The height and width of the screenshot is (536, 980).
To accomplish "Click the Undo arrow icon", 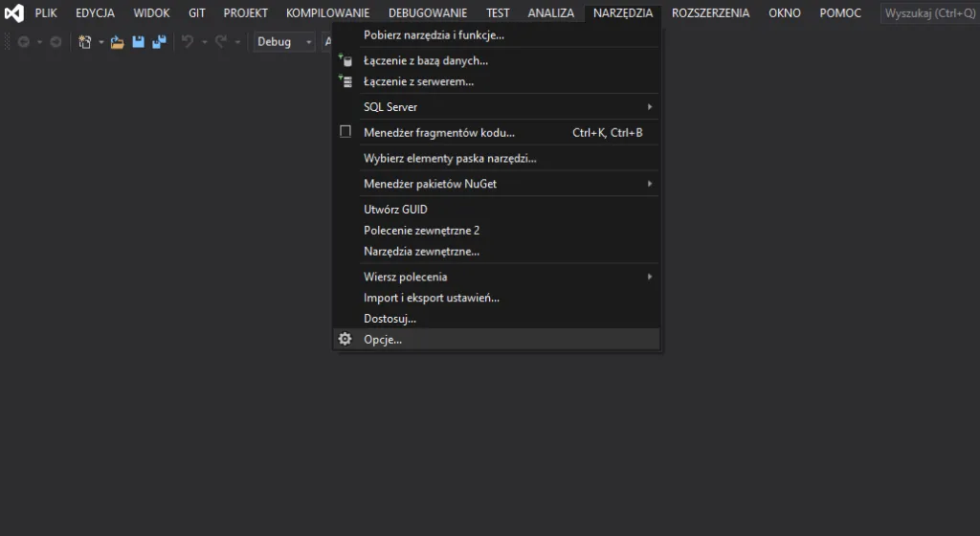I will click(188, 42).
